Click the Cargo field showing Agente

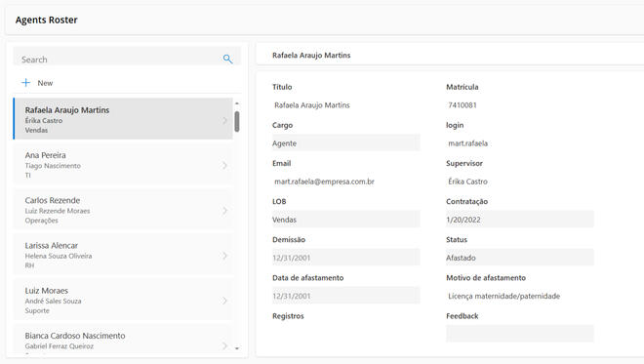click(345, 143)
